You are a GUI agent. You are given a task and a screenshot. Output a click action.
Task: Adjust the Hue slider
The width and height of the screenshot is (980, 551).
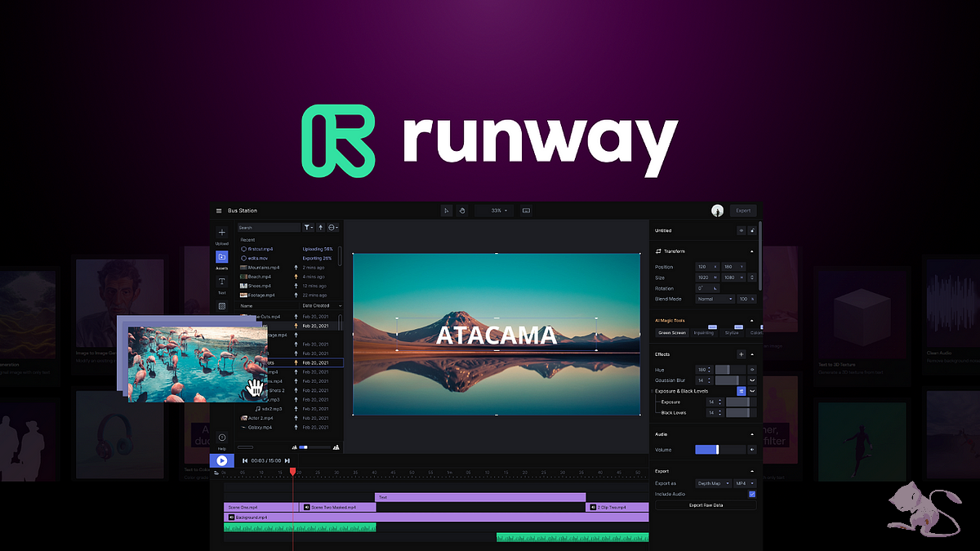tap(731, 370)
